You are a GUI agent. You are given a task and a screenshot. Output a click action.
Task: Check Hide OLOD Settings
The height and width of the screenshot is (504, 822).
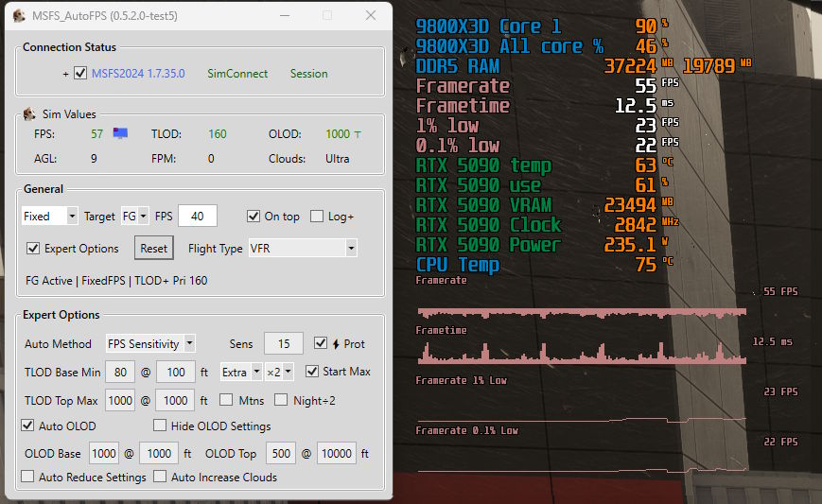[160, 425]
